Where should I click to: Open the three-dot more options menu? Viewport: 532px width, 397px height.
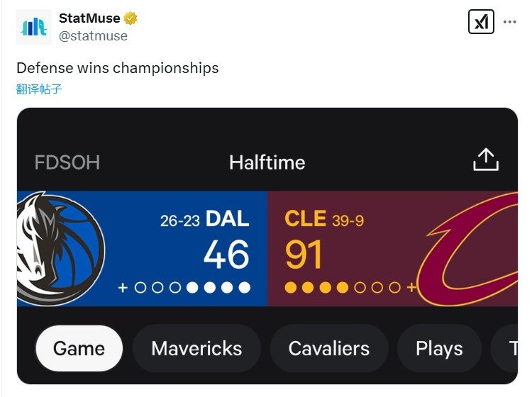pyautogui.click(x=509, y=22)
